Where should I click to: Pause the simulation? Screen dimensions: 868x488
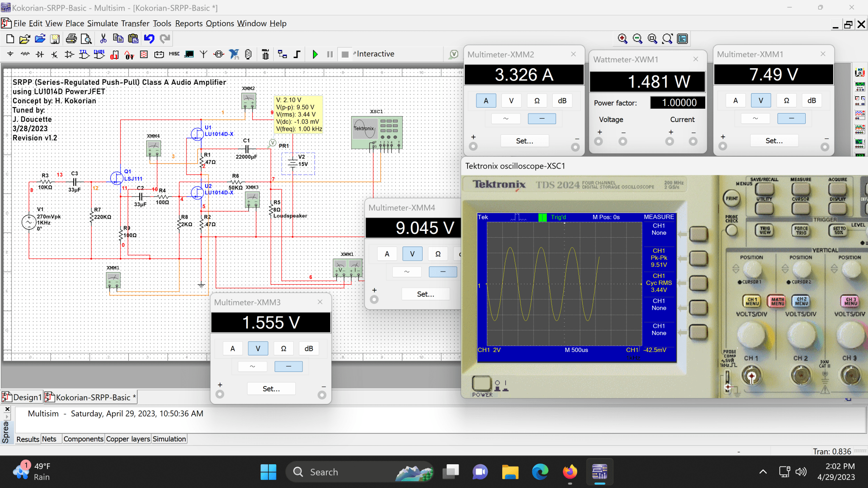click(330, 54)
